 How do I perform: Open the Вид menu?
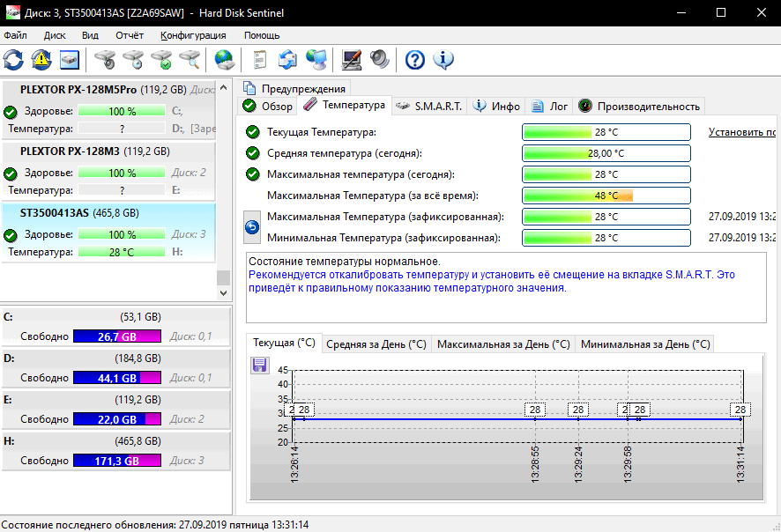pyautogui.click(x=90, y=35)
